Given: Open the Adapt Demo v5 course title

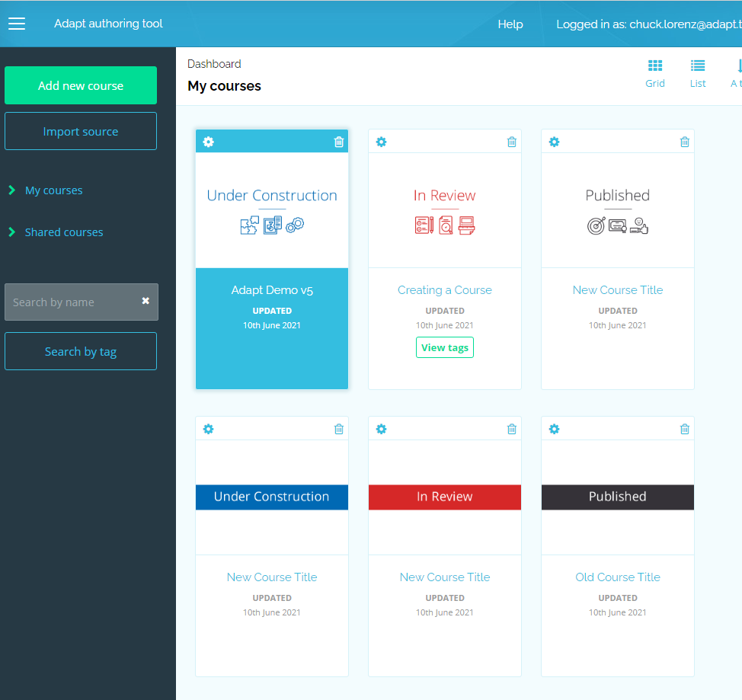Looking at the screenshot, I should click(x=272, y=290).
